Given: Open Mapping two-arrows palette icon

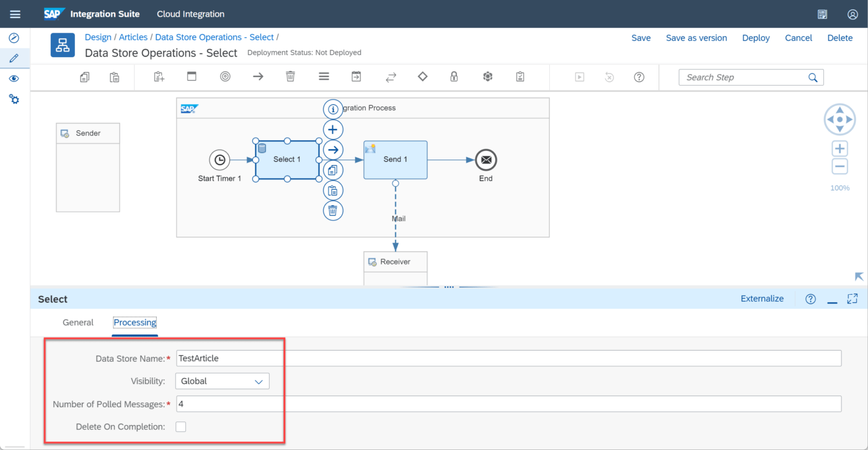Looking at the screenshot, I should pos(391,77).
